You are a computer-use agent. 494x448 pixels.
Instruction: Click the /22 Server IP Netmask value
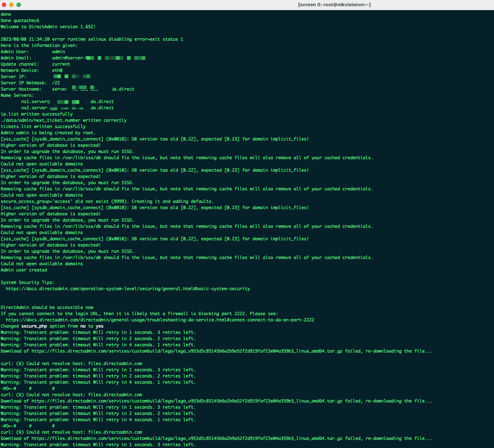[x=56, y=83]
